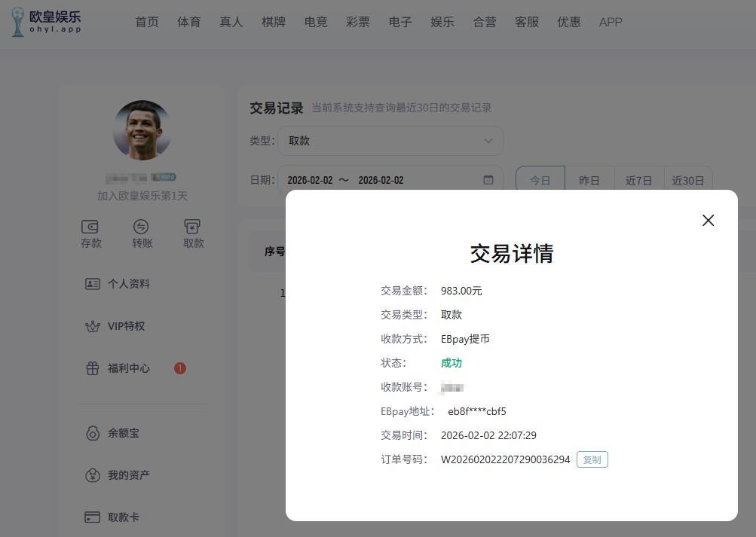Image resolution: width=756 pixels, height=537 pixels.
Task: Open 余额宝 in the sidebar
Action: pyautogui.click(x=123, y=433)
